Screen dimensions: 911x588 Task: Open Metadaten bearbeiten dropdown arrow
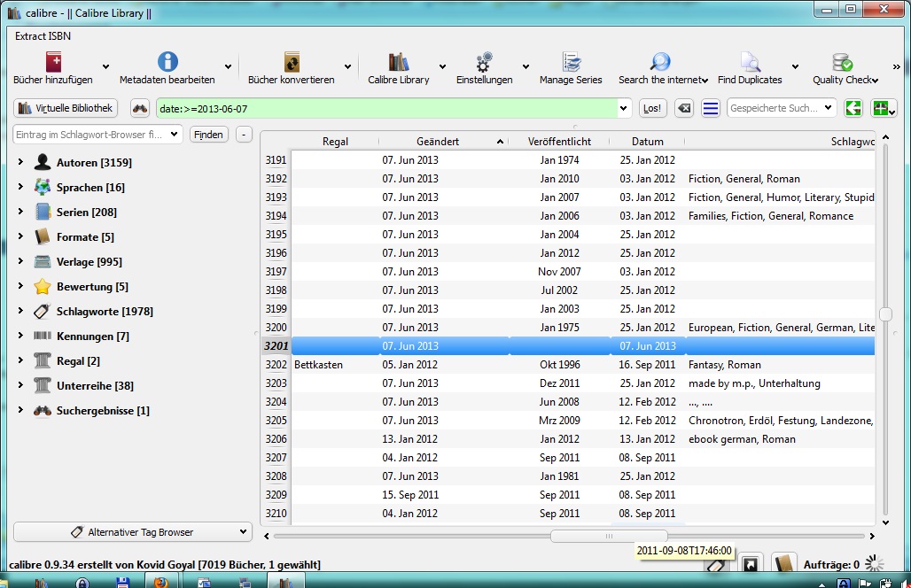[229, 66]
